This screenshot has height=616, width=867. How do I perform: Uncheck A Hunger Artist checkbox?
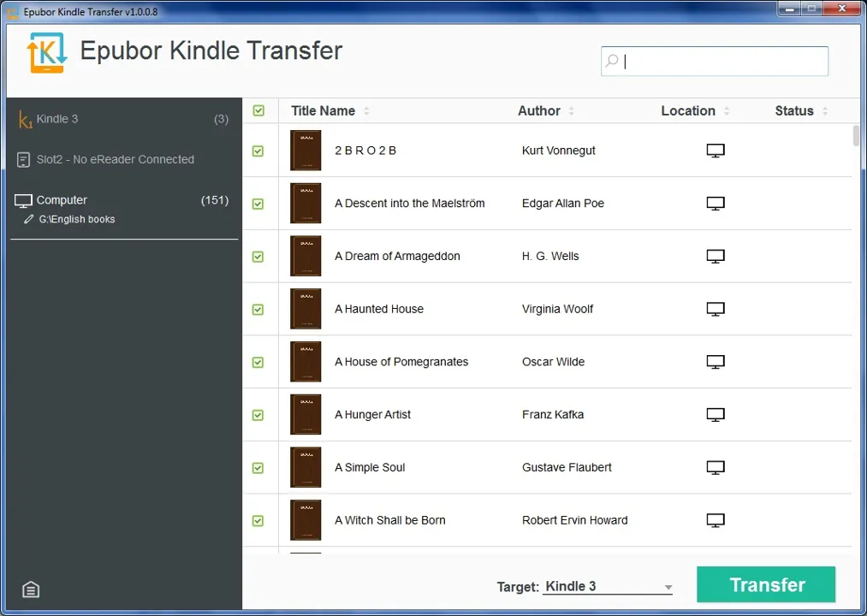258,415
